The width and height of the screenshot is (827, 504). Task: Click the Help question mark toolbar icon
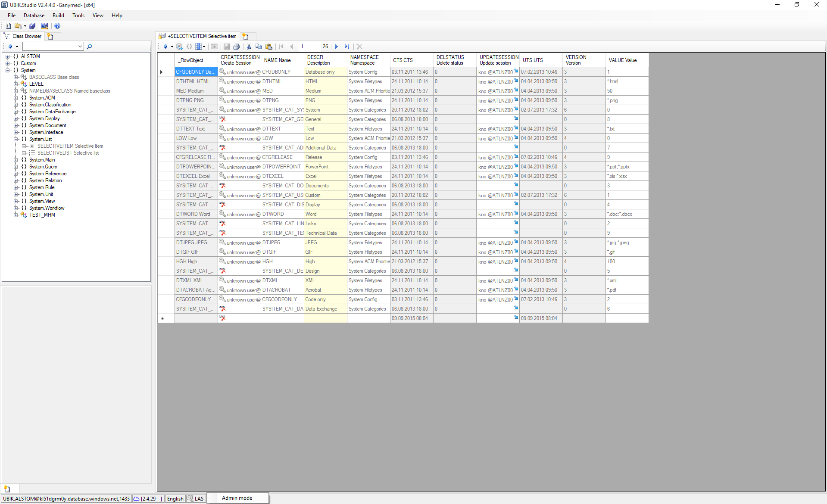[x=57, y=26]
